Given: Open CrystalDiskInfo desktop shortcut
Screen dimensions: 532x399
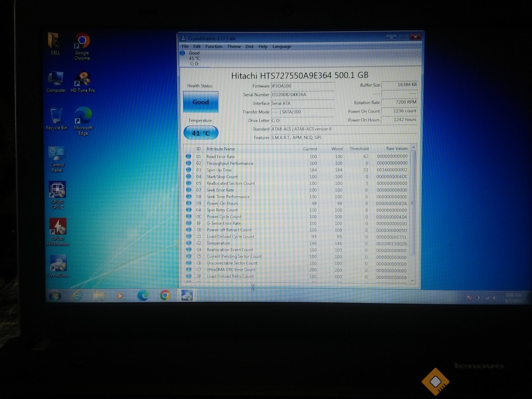Looking at the screenshot, I should click(x=58, y=266).
